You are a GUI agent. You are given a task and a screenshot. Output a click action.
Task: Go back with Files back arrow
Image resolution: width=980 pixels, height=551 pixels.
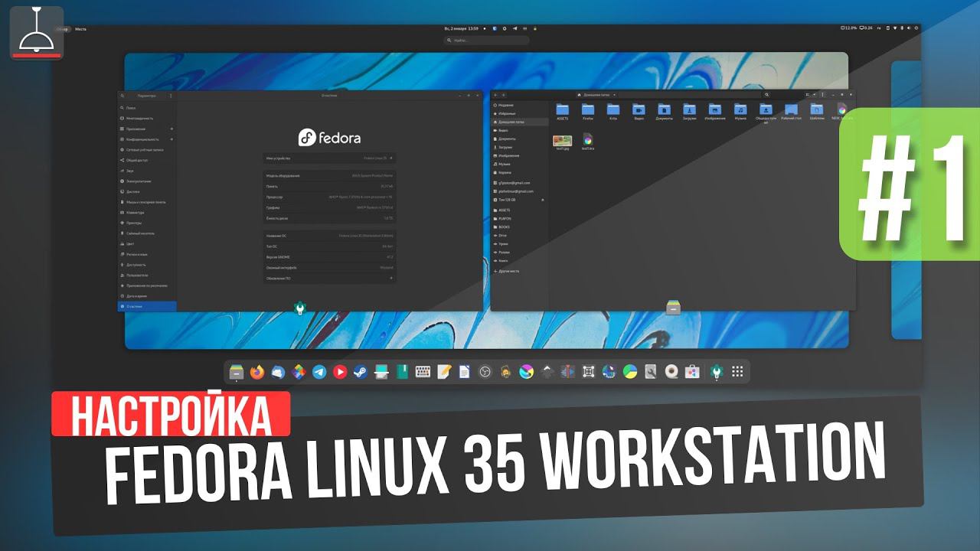496,95
